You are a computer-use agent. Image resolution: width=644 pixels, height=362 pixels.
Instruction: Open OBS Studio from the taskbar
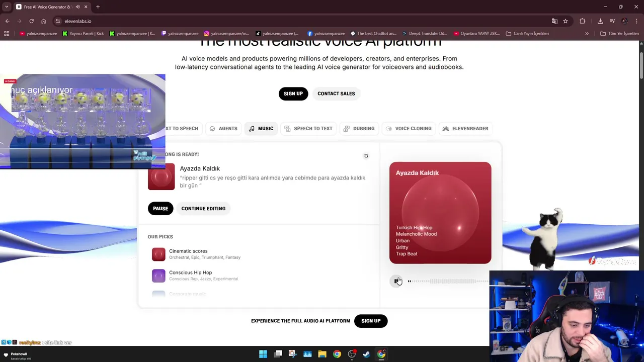tap(352, 354)
